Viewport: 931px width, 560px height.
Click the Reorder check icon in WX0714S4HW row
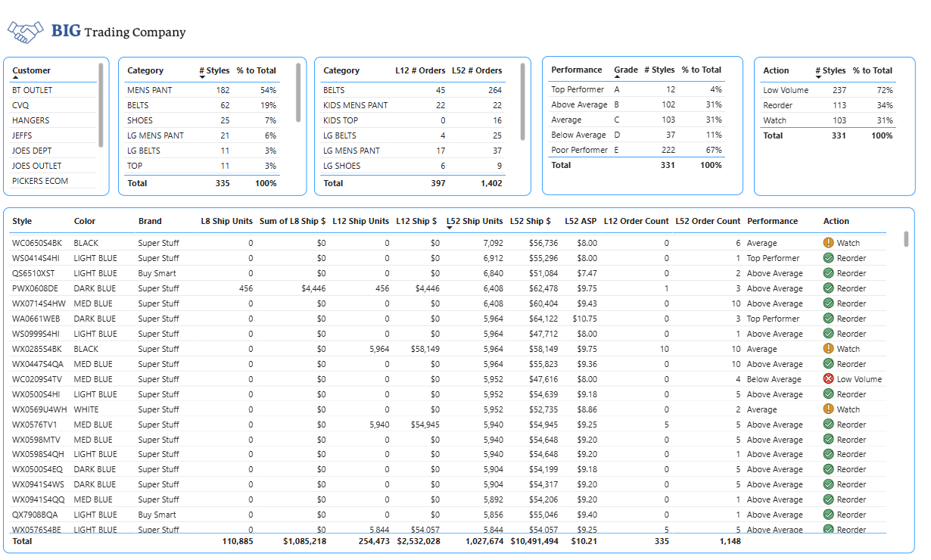(x=828, y=303)
